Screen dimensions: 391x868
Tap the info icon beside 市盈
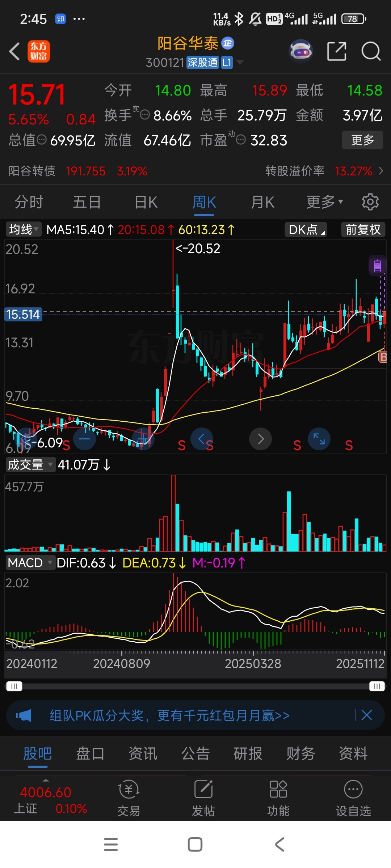coord(241,139)
